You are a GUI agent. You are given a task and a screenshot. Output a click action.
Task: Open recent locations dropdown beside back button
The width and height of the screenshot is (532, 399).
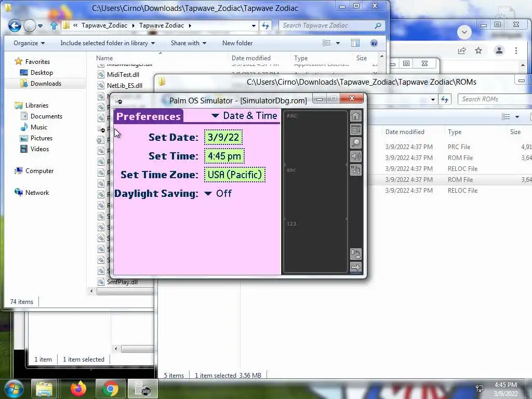pos(41,26)
